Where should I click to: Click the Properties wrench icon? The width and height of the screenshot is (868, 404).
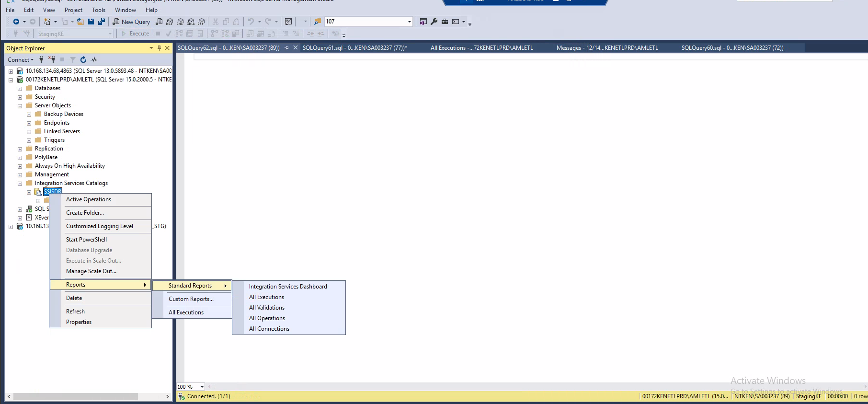pyautogui.click(x=434, y=22)
